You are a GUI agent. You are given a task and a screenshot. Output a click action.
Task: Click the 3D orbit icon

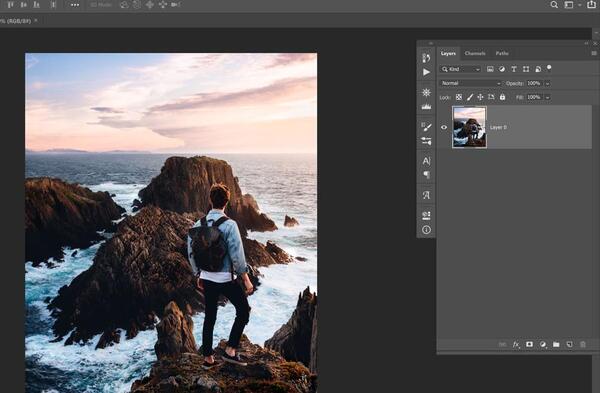point(124,5)
